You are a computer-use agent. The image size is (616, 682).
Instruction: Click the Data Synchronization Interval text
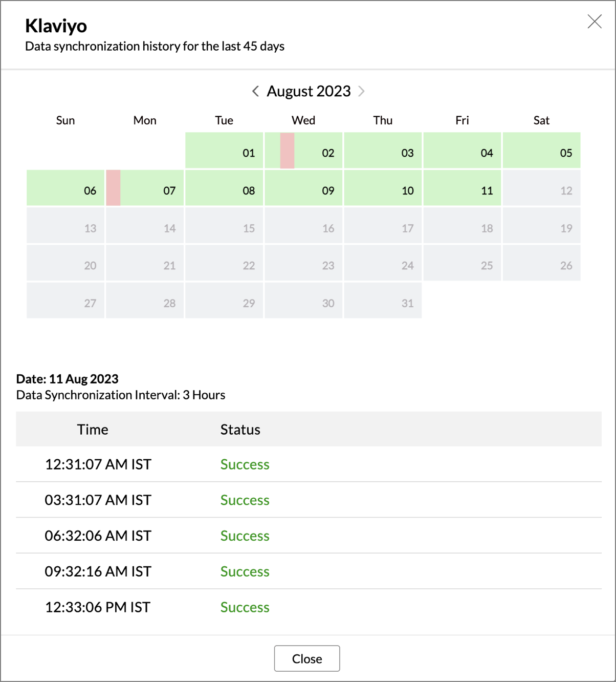(x=121, y=395)
